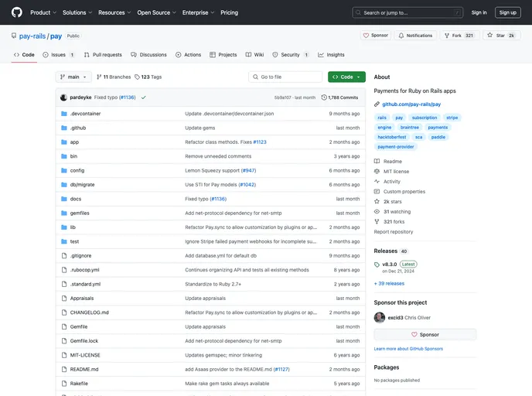Image resolution: width=532 pixels, height=396 pixels.
Task: Click the Fork button
Action: click(x=459, y=36)
